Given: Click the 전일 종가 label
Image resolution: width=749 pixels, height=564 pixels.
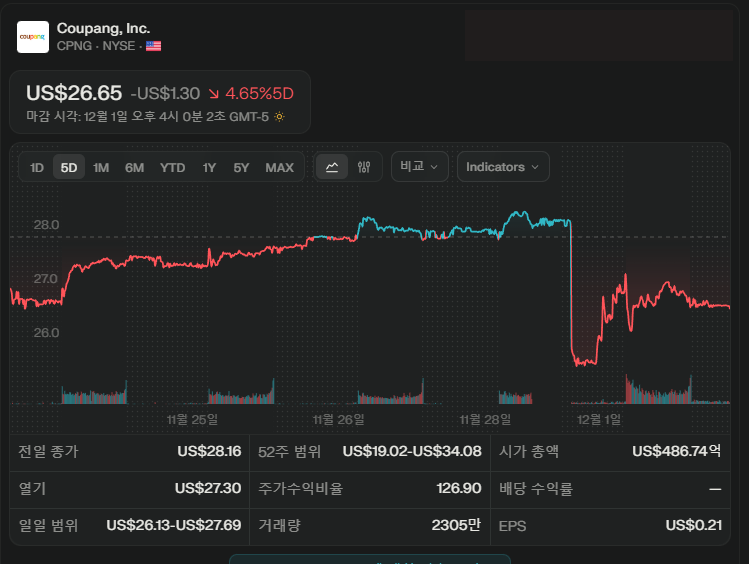Looking at the screenshot, I should click(48, 451).
